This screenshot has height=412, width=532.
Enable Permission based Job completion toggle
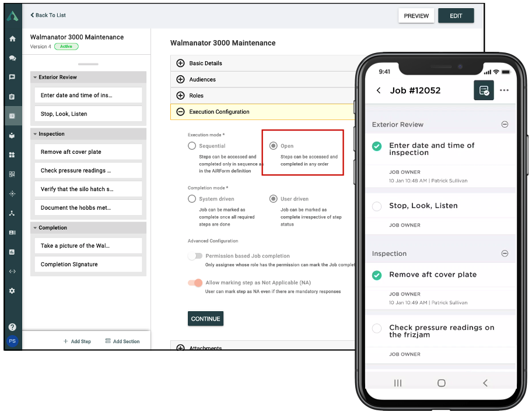coord(195,256)
